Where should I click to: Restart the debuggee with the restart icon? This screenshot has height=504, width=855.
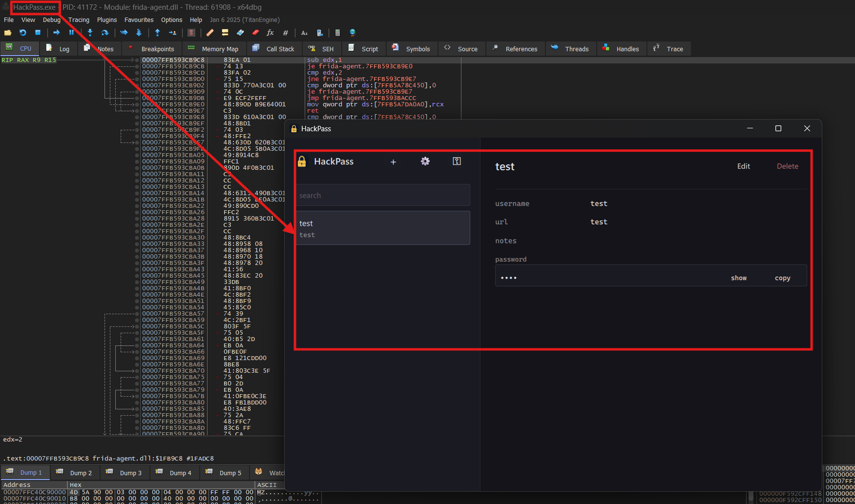(22, 33)
